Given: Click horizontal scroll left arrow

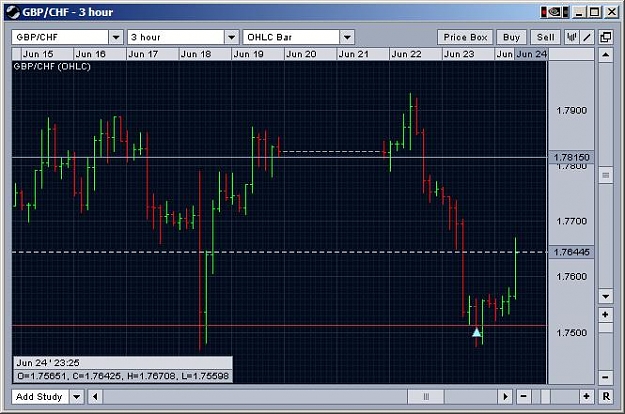Looking at the screenshot, I should point(95,396).
